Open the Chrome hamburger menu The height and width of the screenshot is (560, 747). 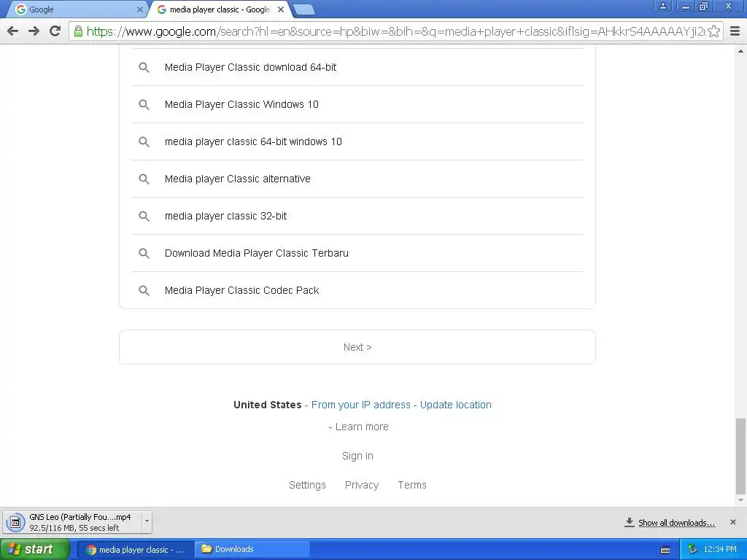click(x=735, y=31)
